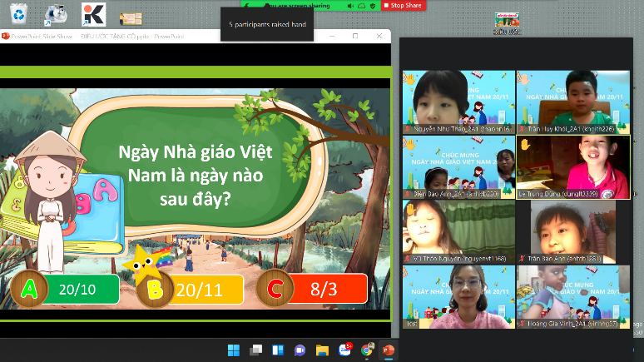This screenshot has height=362, width=644.
Task: Switch to Zalo in the taskbar
Action: (344, 350)
